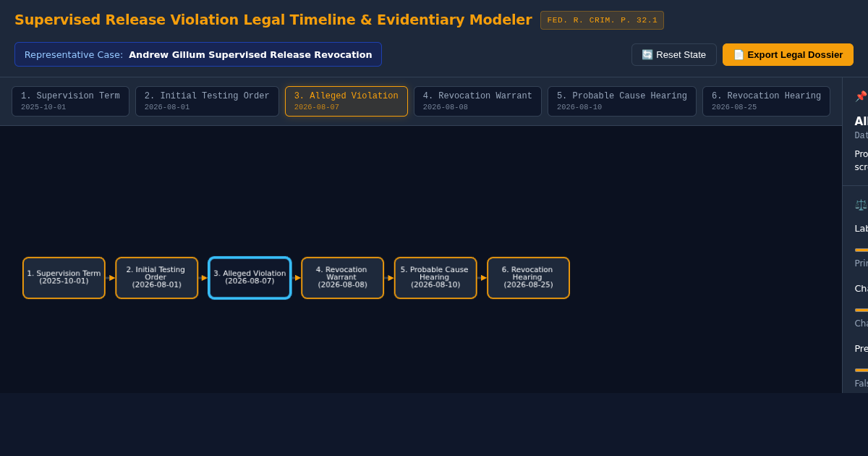Switch to 2. Initial Testing Order tab
The height and width of the screenshot is (456, 868).
[x=207, y=101]
